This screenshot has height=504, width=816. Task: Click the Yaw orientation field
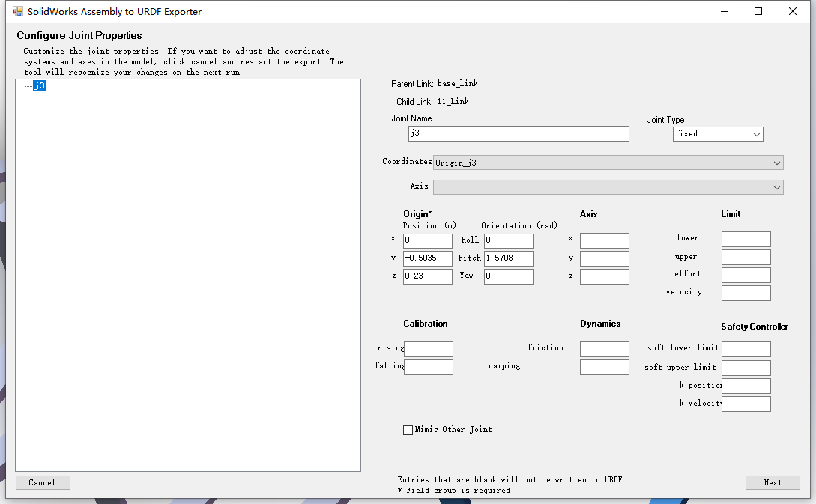(508, 276)
